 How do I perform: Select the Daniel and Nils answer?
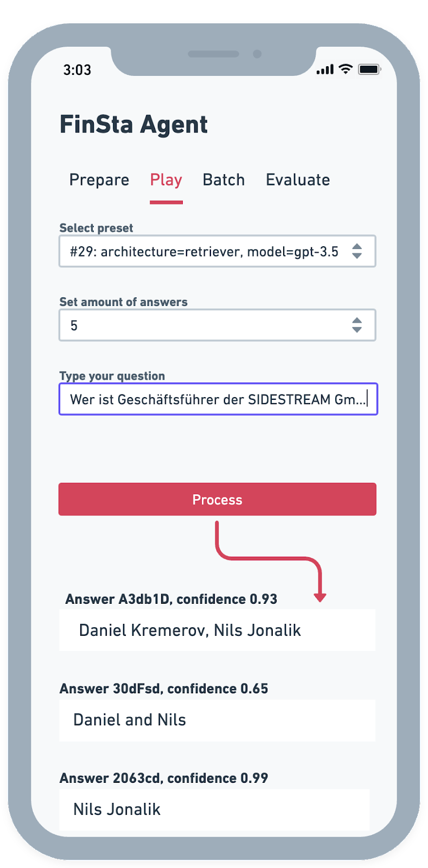click(217, 720)
